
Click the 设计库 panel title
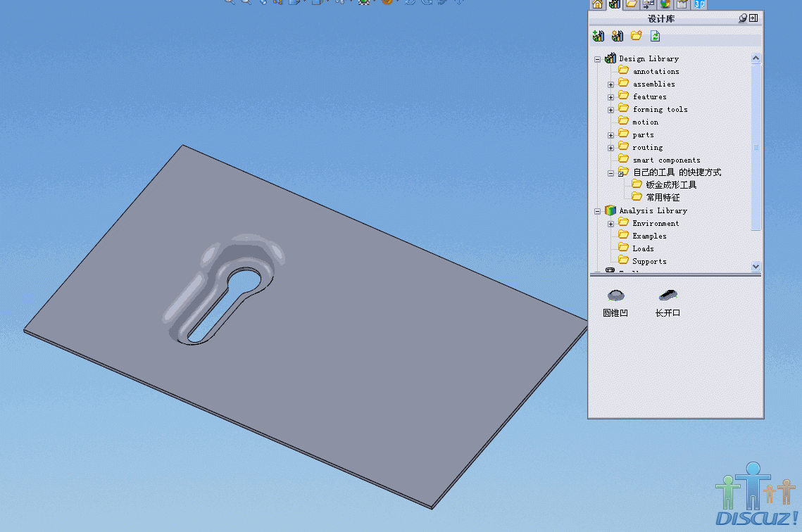pyautogui.click(x=661, y=18)
